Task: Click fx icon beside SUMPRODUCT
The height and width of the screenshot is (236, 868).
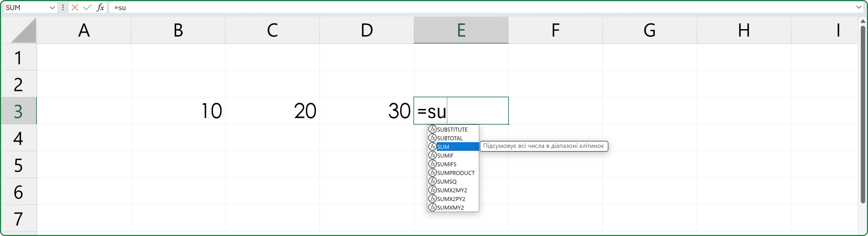Action: [x=432, y=173]
